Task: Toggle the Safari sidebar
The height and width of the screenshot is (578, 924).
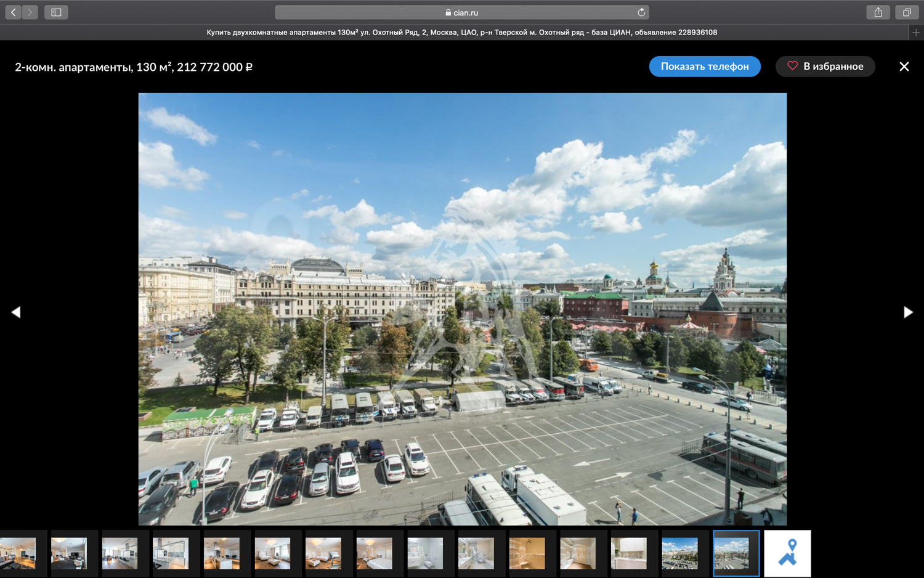Action: pyautogui.click(x=56, y=12)
